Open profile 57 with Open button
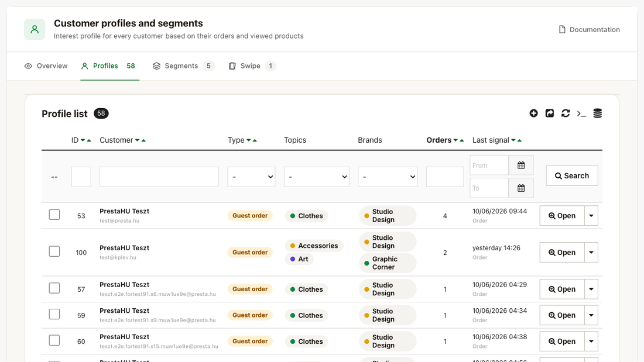 (x=562, y=289)
